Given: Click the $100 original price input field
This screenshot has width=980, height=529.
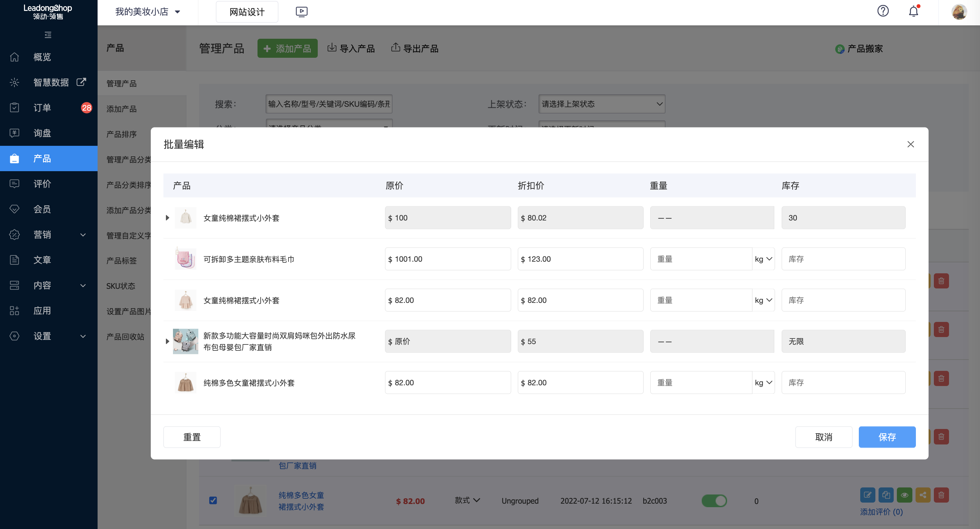Looking at the screenshot, I should 447,218.
